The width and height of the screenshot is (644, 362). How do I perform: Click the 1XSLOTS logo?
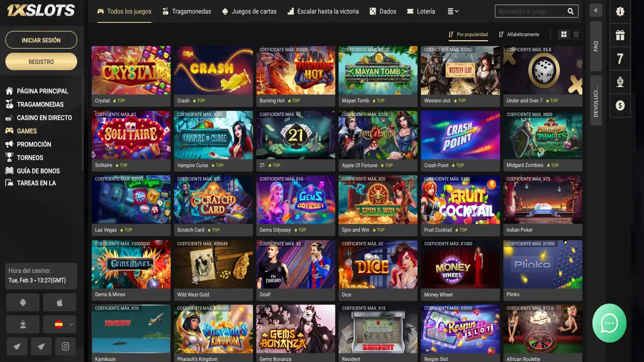tap(41, 10)
